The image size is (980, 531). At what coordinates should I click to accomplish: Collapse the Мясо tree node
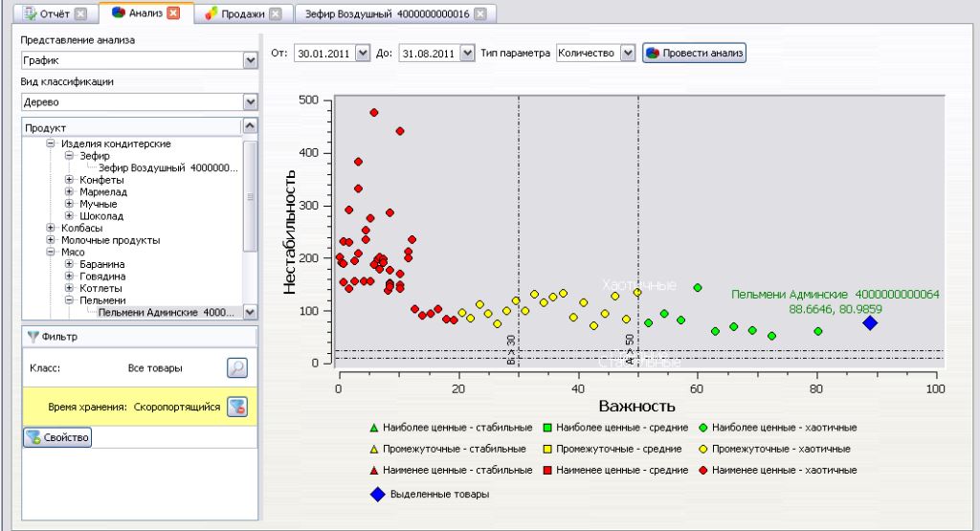51,252
